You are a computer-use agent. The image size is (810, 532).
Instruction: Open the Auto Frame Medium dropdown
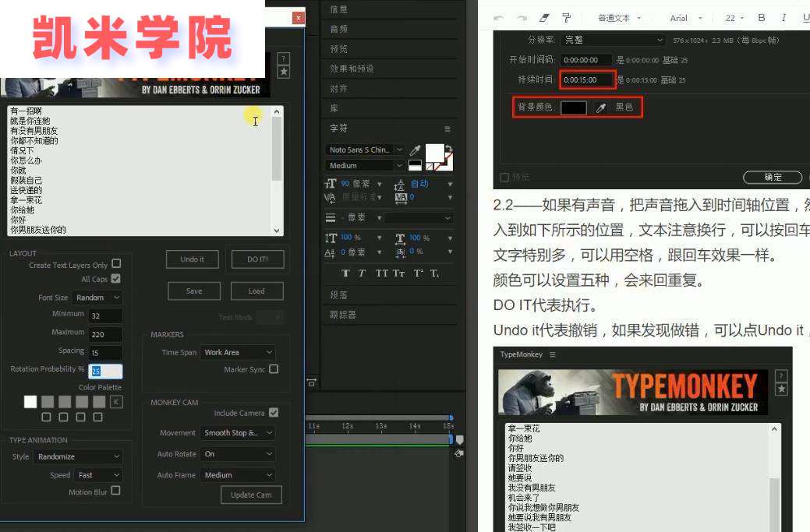pos(238,475)
